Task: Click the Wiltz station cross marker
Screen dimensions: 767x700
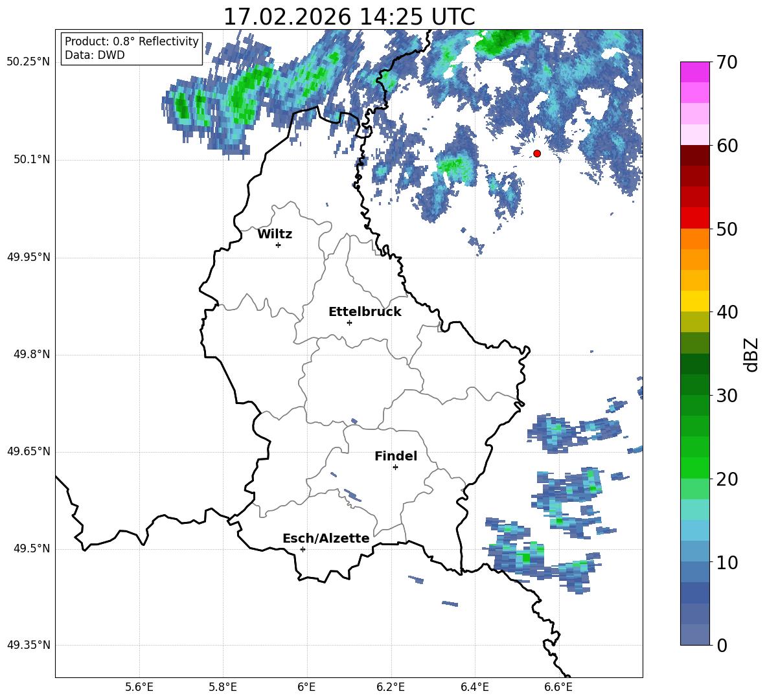Action: click(x=279, y=245)
